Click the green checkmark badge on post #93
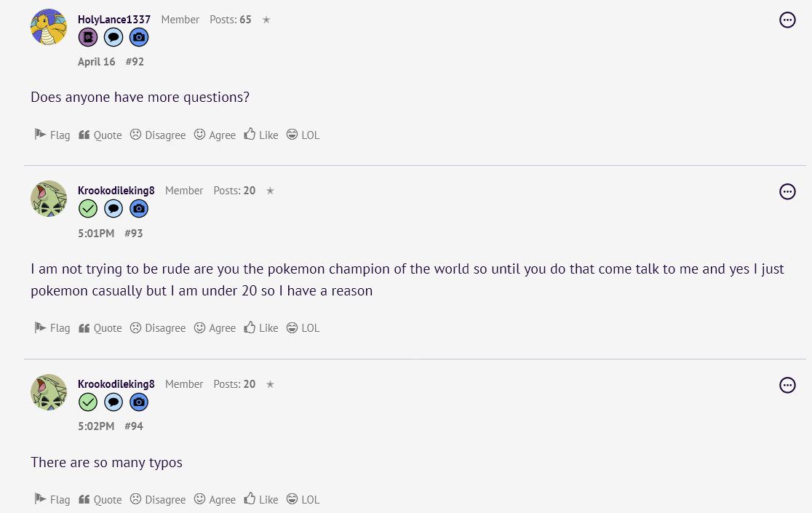This screenshot has width=812, height=513. click(88, 209)
